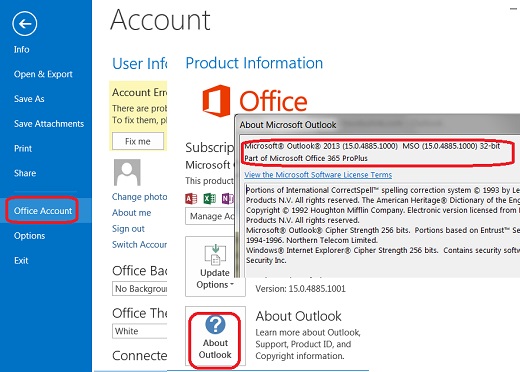Click the Excel app icon
Image resolution: width=520 pixels, height=372 pixels.
(210, 199)
